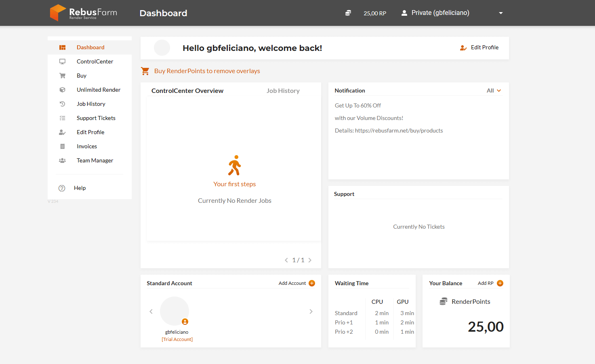Click the ControlCenter monitor icon
This screenshot has width=595, height=364.
(x=62, y=61)
